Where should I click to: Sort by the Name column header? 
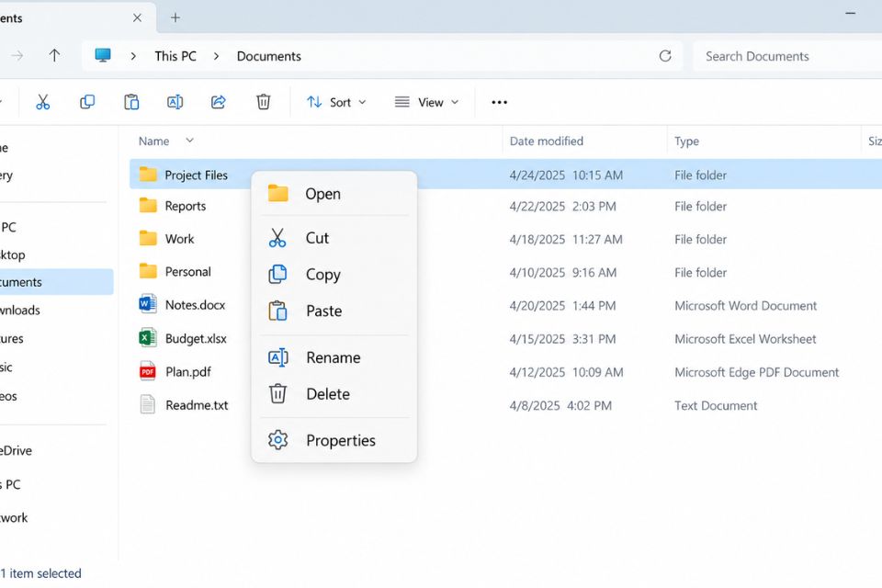click(x=153, y=141)
